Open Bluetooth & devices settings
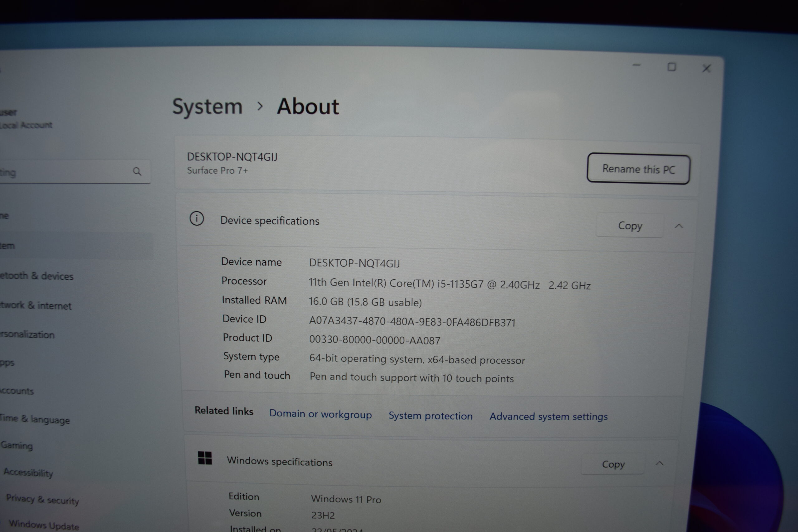Screen dimensions: 798x532 tap(37, 276)
